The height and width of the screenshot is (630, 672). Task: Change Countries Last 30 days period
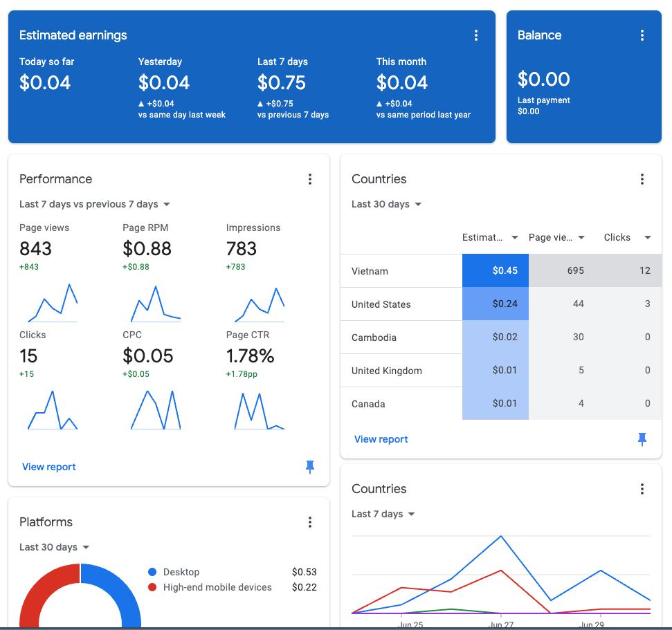pos(386,204)
